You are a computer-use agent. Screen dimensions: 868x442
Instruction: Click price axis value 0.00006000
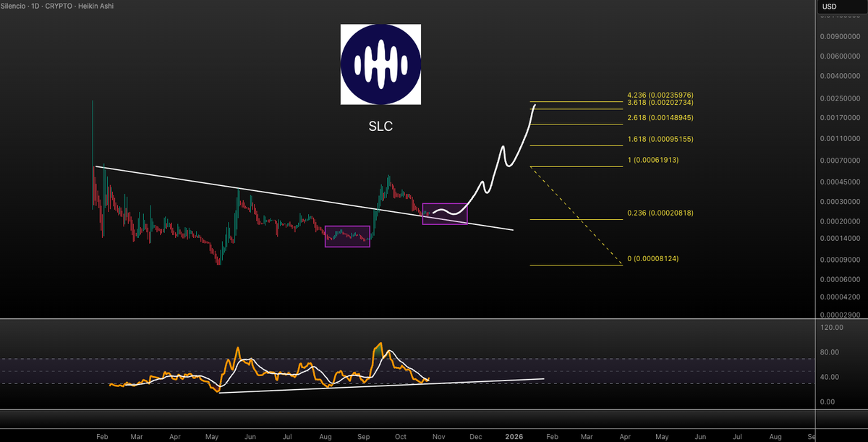pos(841,279)
